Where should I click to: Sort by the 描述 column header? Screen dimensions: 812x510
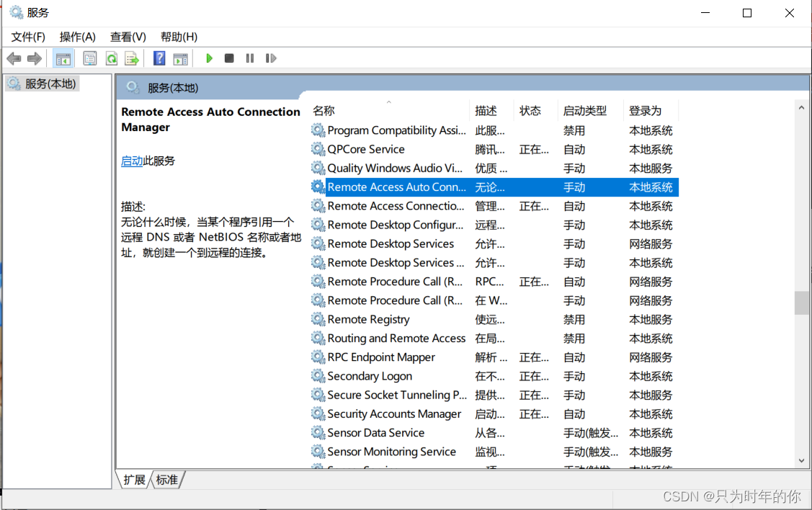[491, 111]
